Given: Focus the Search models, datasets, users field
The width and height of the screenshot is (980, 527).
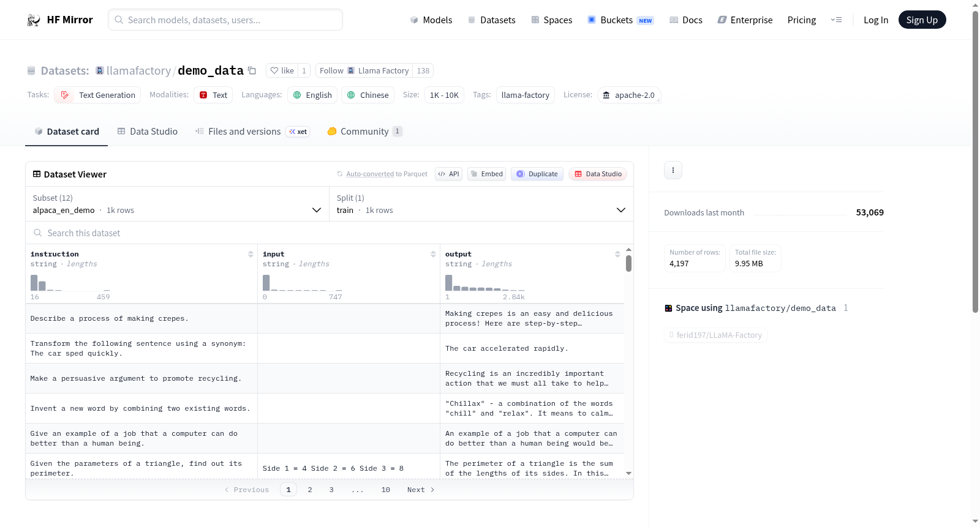Looking at the screenshot, I should [x=225, y=20].
